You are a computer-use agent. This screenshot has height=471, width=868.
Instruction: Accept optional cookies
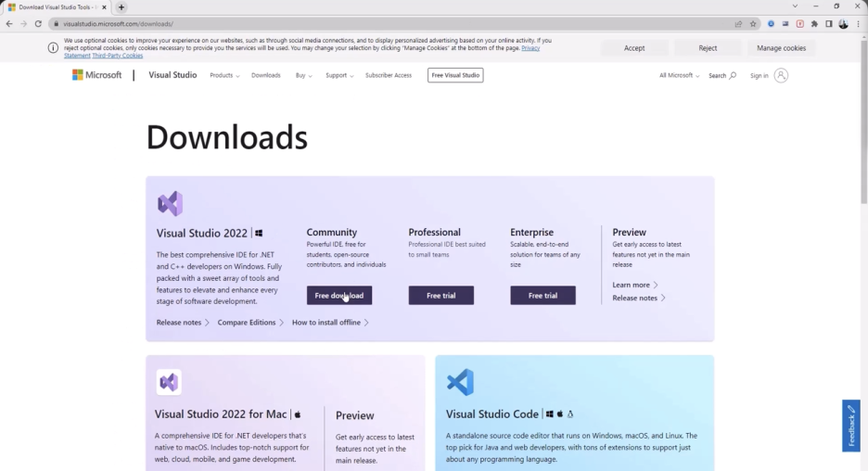[634, 48]
